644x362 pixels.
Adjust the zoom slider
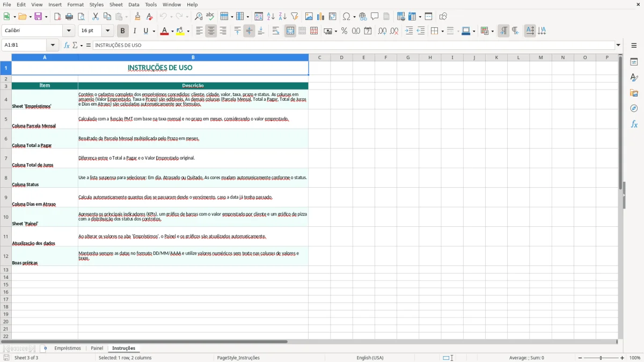[601, 358]
